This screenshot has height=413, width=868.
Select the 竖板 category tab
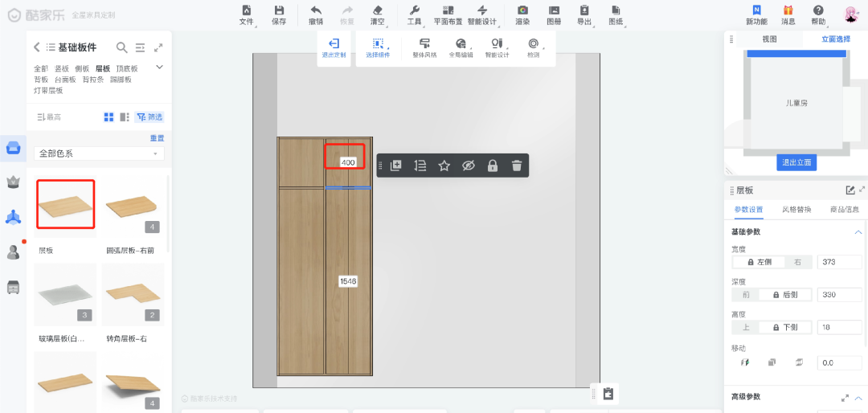pos(61,68)
